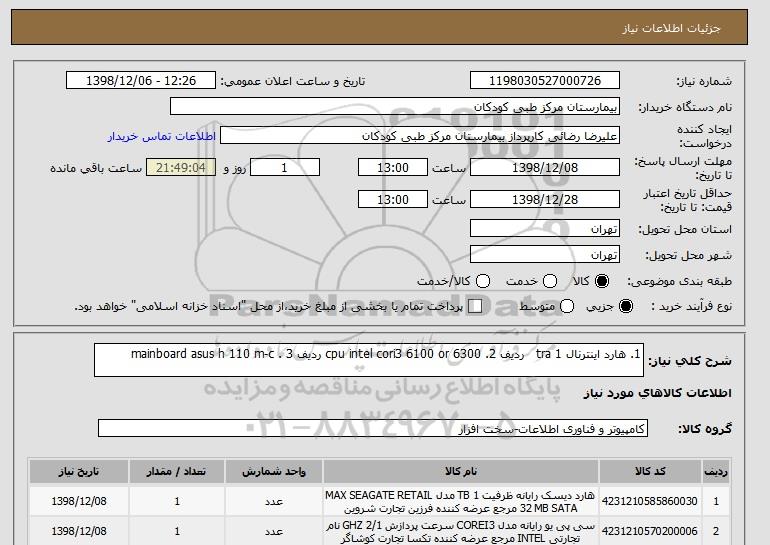Toggle the Islamic treasury bonds payment checkbox
The width and height of the screenshot is (770, 545).
tap(475, 306)
